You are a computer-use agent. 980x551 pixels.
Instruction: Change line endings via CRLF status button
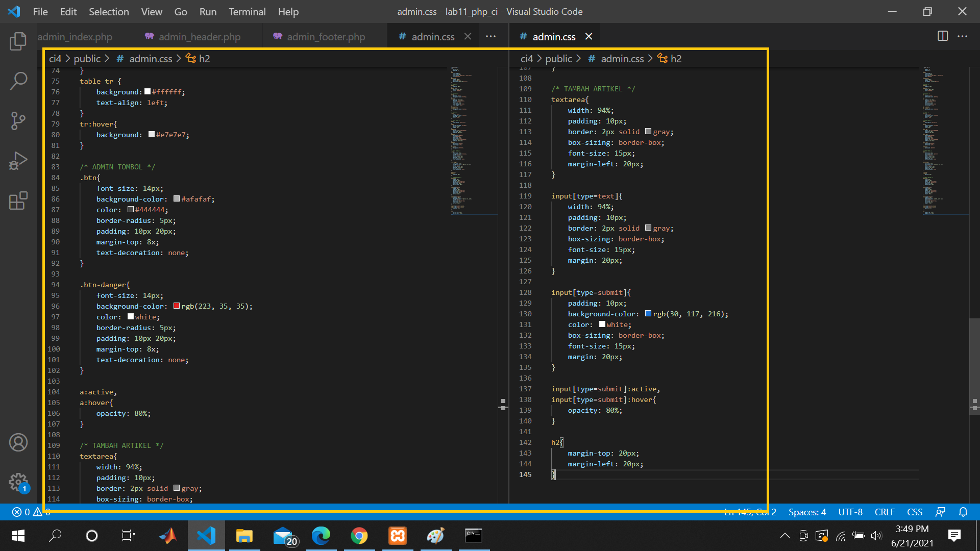[885, 512]
